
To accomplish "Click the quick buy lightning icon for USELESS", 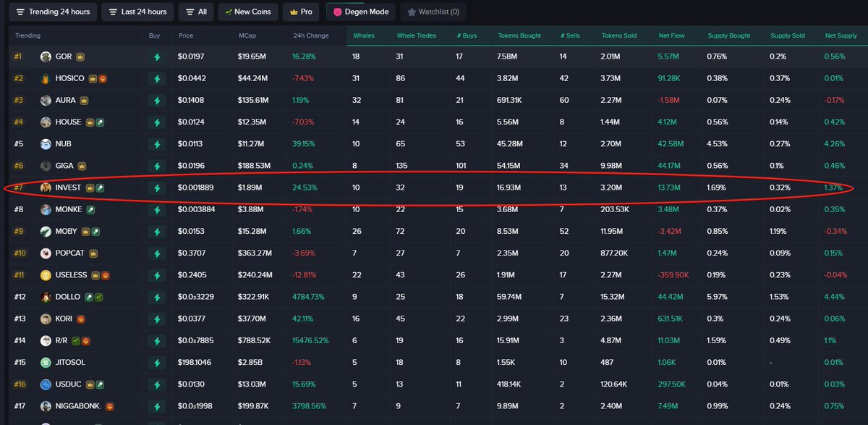I will [x=156, y=275].
